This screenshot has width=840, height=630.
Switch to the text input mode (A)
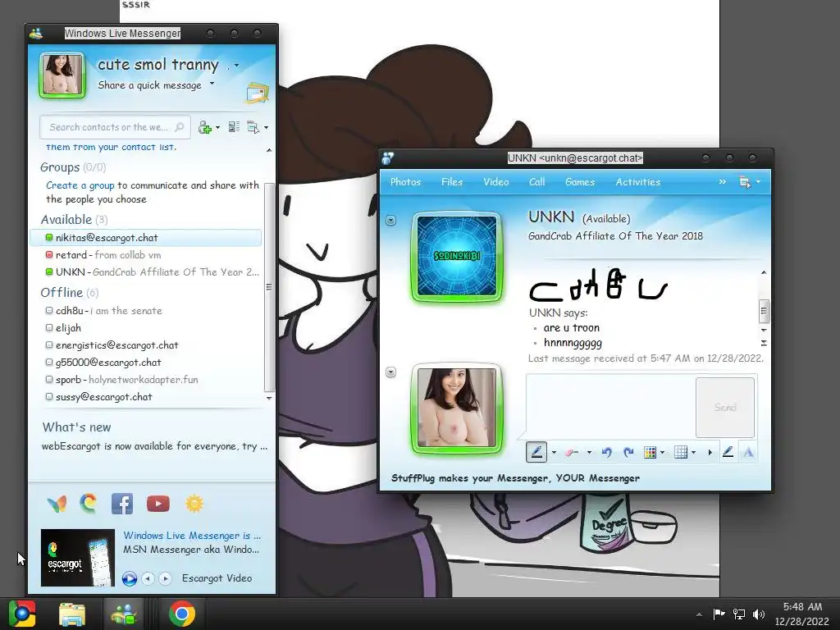tap(748, 453)
